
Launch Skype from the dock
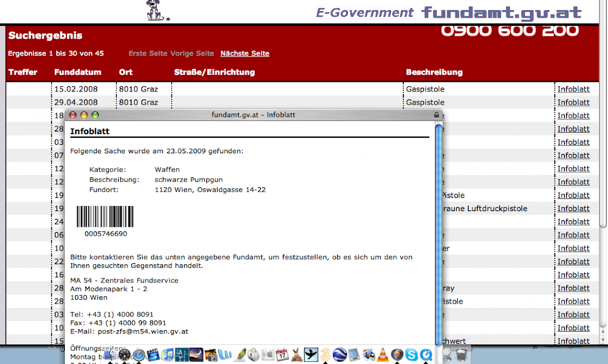pyautogui.click(x=411, y=354)
